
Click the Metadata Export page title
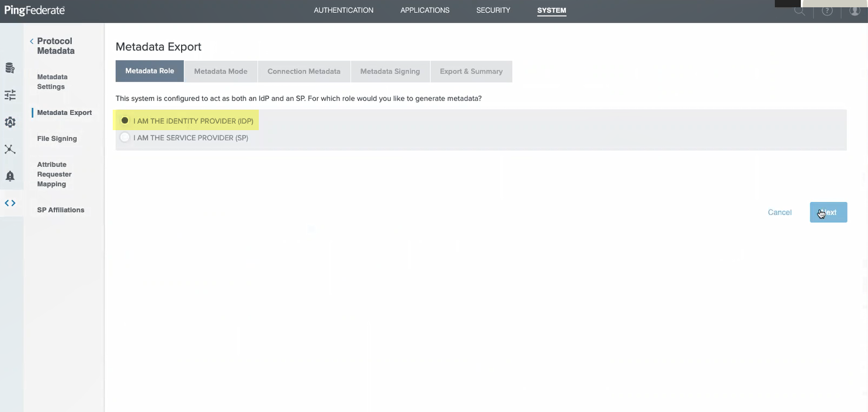pos(158,47)
